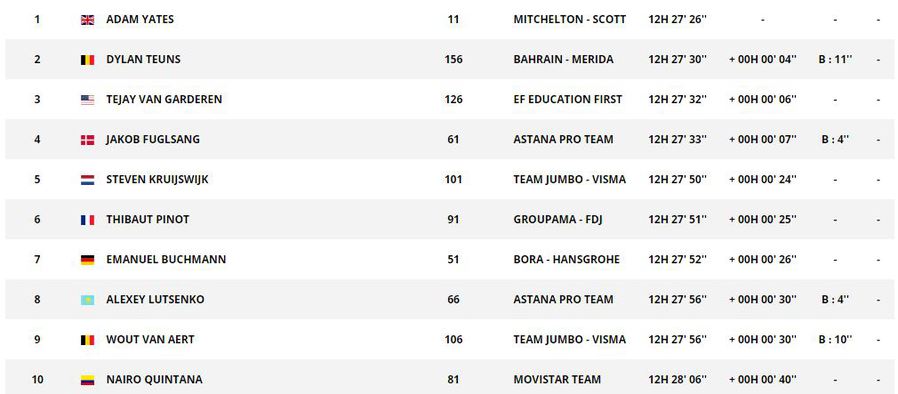This screenshot has height=394, width=898.
Task: Click the French flag beside Thibaut Pinot
Action: click(x=87, y=220)
